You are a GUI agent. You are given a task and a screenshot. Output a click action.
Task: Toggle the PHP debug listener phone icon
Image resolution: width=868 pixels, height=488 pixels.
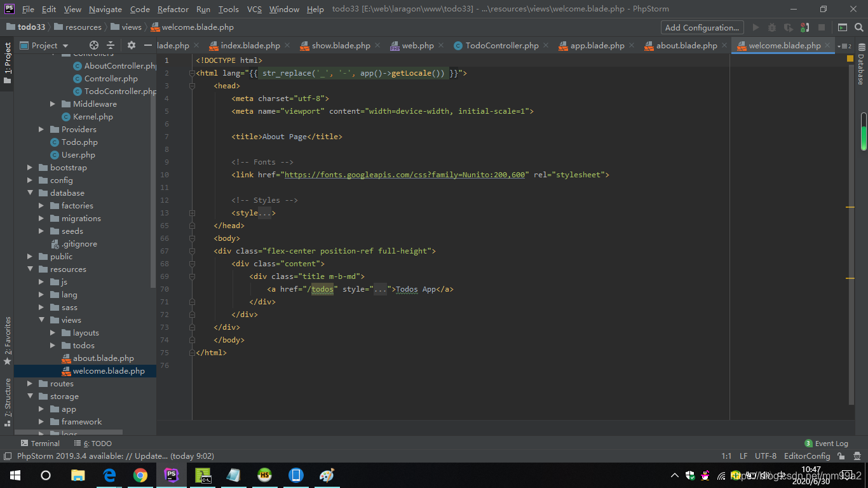point(805,27)
